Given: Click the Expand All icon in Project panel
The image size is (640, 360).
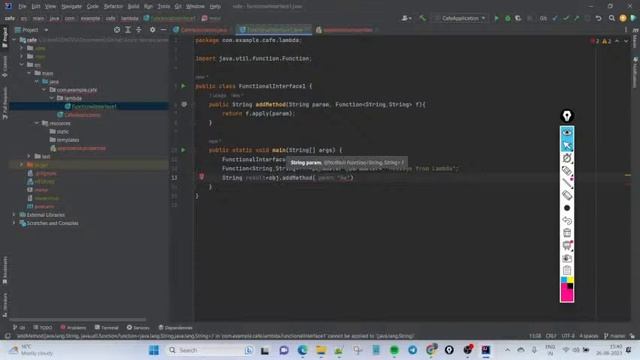Looking at the screenshot, I should click(128, 30).
